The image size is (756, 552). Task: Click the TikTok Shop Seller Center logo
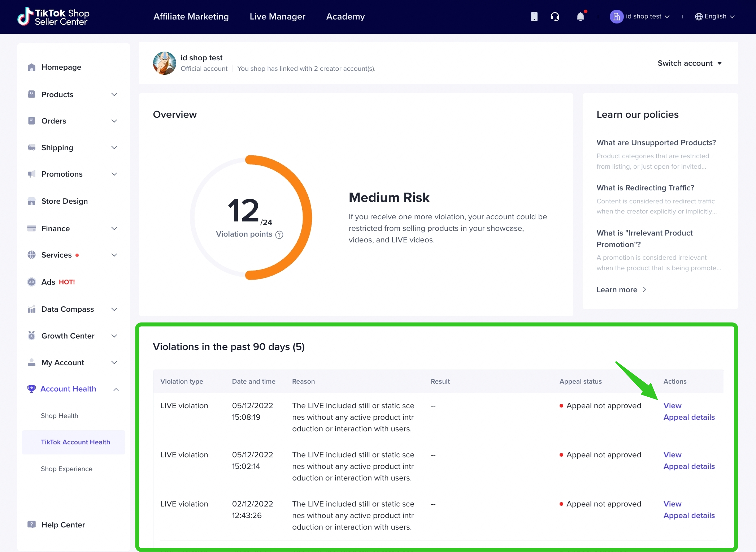coord(53,17)
